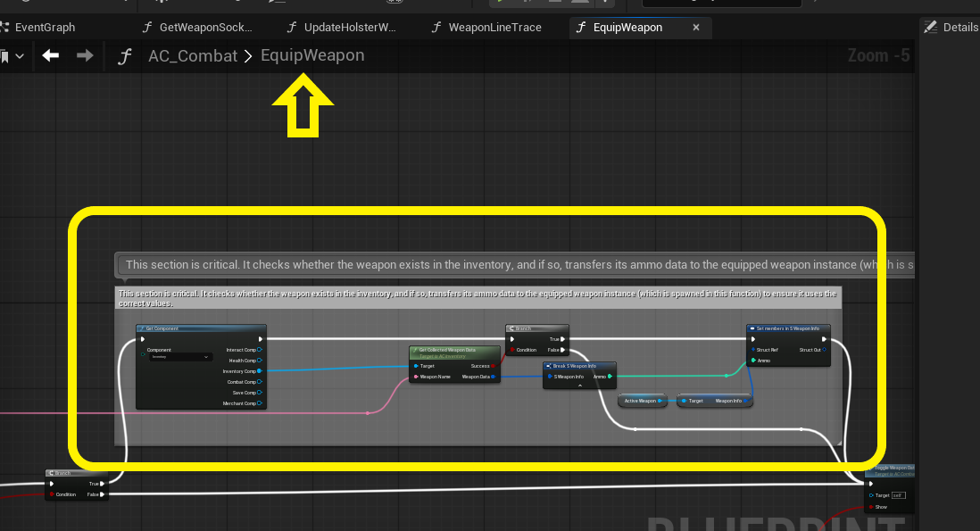Navigate forward in graph history

[85, 55]
